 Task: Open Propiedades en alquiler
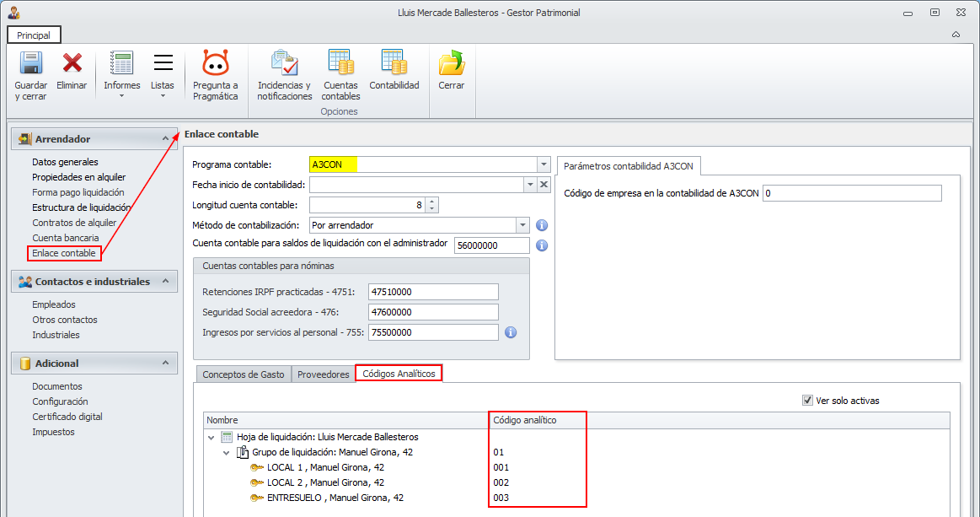click(78, 177)
